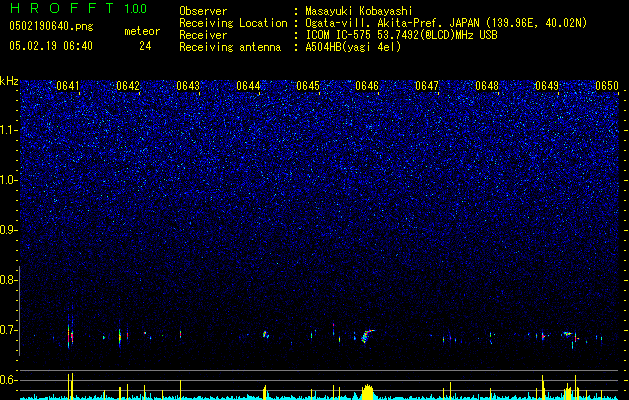Click the wide yellow intensity burst below 0646

click(x=367, y=392)
